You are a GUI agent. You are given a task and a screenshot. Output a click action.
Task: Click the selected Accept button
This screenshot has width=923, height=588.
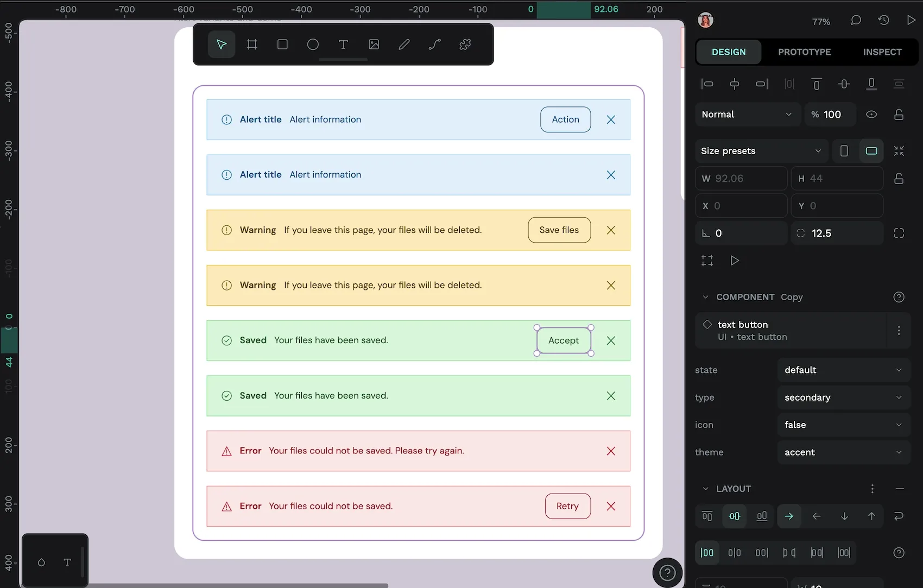click(x=564, y=340)
